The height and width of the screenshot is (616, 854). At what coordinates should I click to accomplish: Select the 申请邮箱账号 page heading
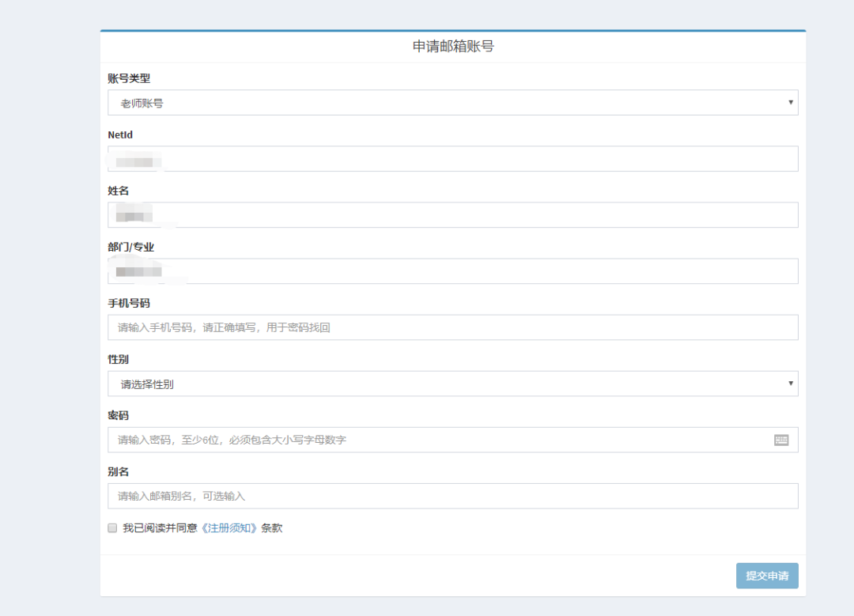(453, 47)
